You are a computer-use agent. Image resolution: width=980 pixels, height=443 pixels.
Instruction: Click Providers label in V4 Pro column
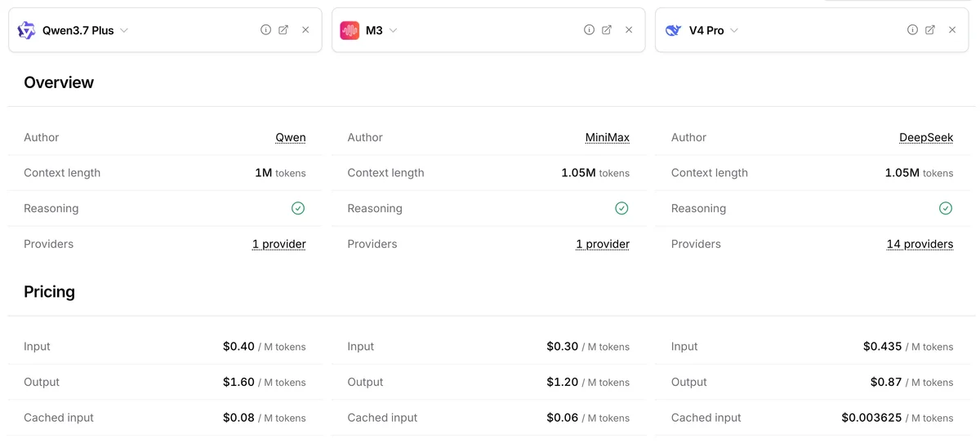pos(696,244)
